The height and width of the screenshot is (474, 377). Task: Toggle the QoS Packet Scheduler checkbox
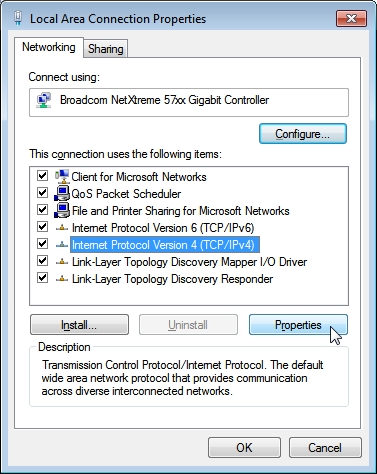pyautogui.click(x=42, y=192)
